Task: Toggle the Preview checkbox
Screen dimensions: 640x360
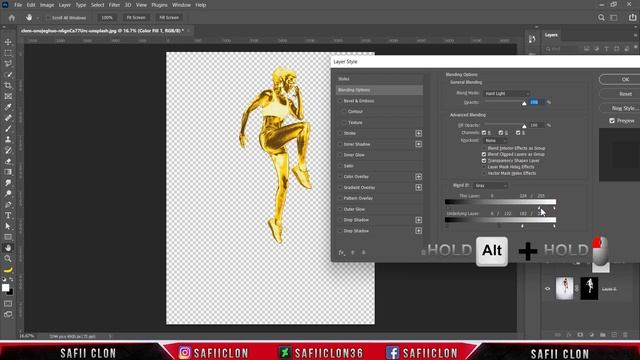Action: pyautogui.click(x=612, y=121)
